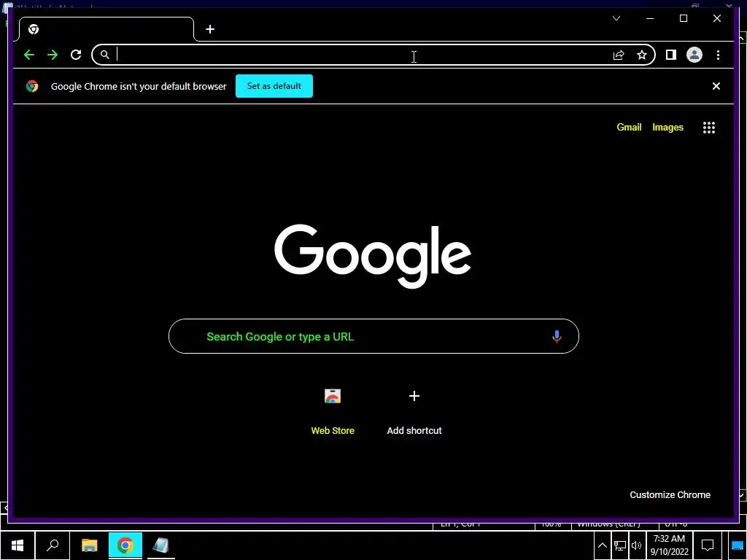This screenshot has height=560, width=747.
Task: Dismiss the default browser infobar
Action: coord(716,86)
